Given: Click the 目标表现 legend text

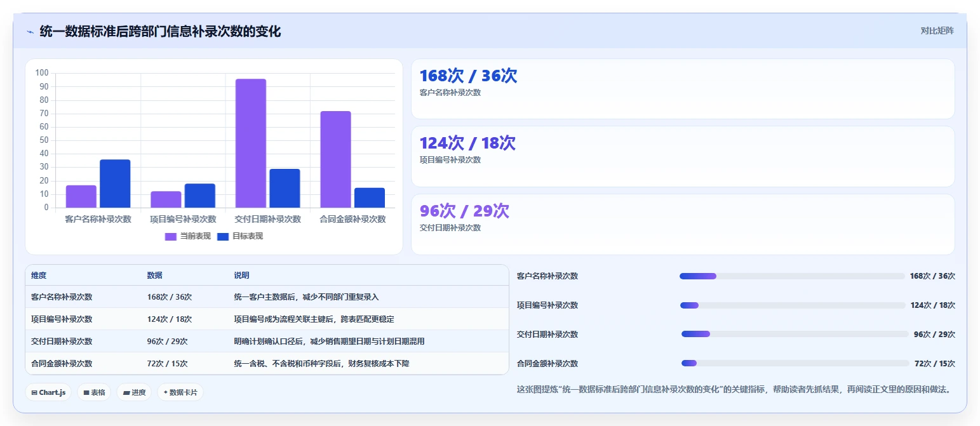Looking at the screenshot, I should 248,236.
